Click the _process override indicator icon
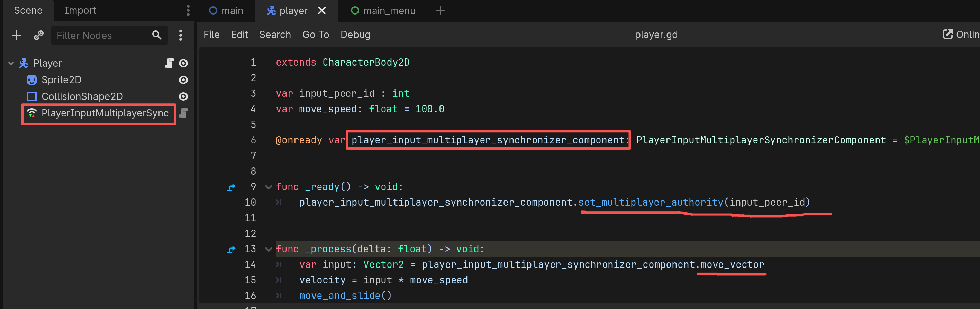Screen dimensions: 980x309 (231, 249)
